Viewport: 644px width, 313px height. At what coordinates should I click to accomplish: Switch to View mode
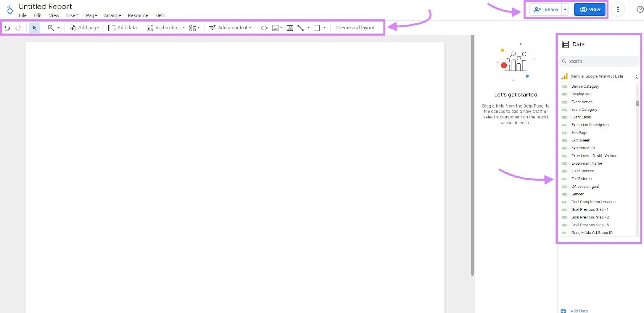point(590,10)
